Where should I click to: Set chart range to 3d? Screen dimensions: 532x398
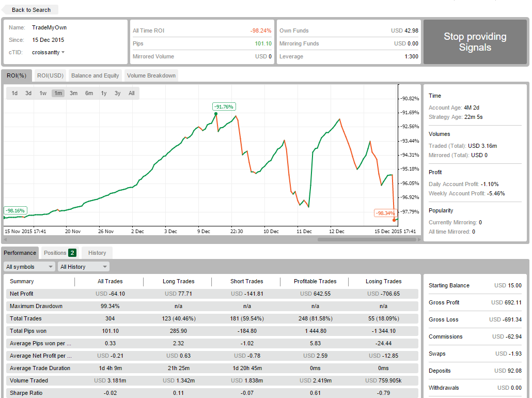pyautogui.click(x=28, y=93)
